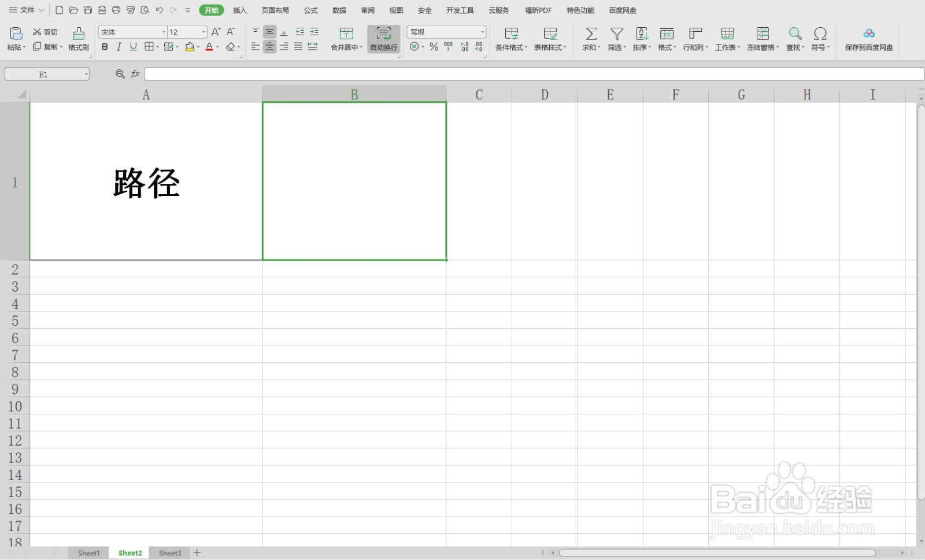This screenshot has width=925, height=560.
Task: Align cell content to bottom
Action: [284, 31]
